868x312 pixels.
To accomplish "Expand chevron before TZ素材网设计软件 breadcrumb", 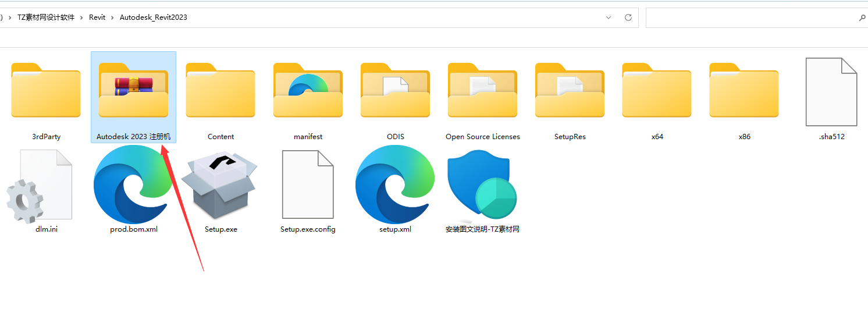I will click(10, 17).
